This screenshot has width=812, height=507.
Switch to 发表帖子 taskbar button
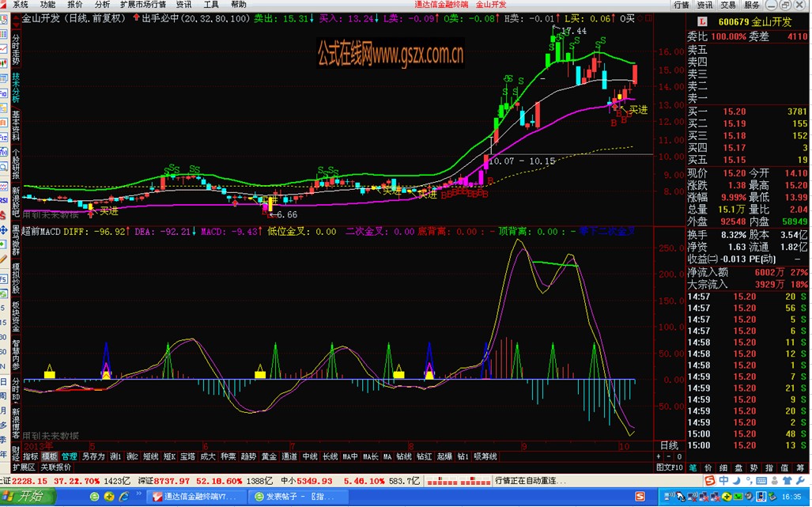pyautogui.click(x=298, y=498)
